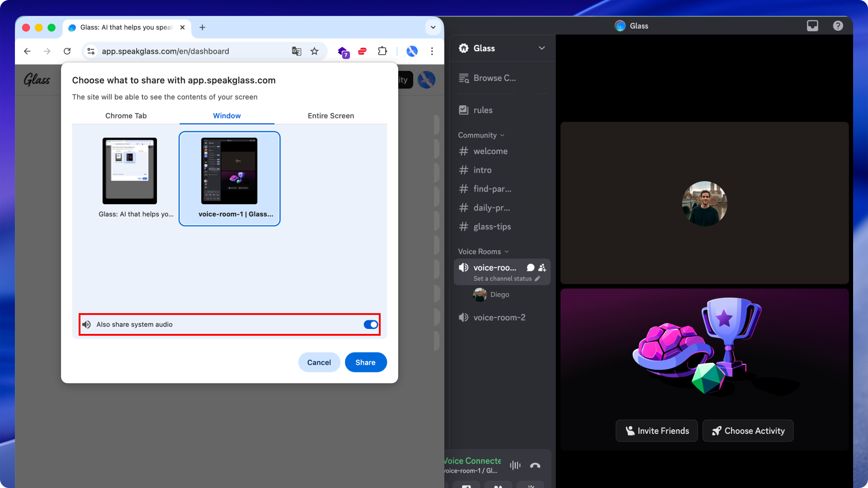The image size is (868, 488).
Task: Edit channel status with the pencil icon
Action: [538, 279]
